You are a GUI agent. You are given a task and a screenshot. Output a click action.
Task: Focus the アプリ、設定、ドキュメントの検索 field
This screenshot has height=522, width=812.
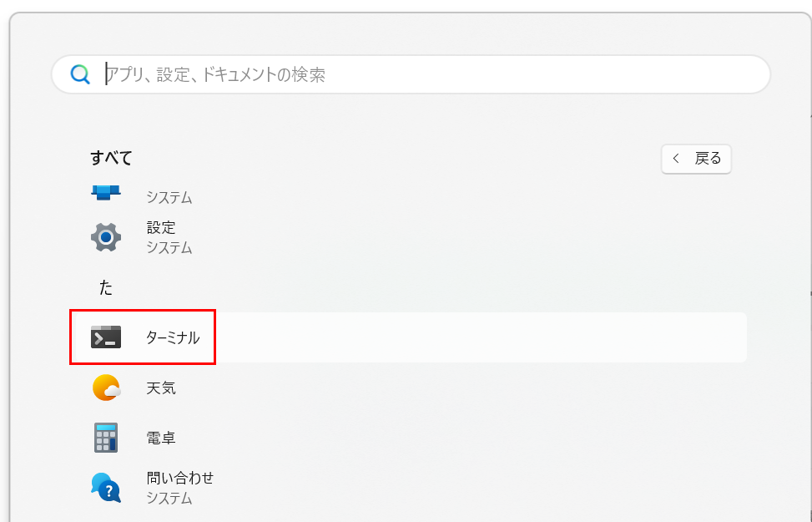pos(411,74)
